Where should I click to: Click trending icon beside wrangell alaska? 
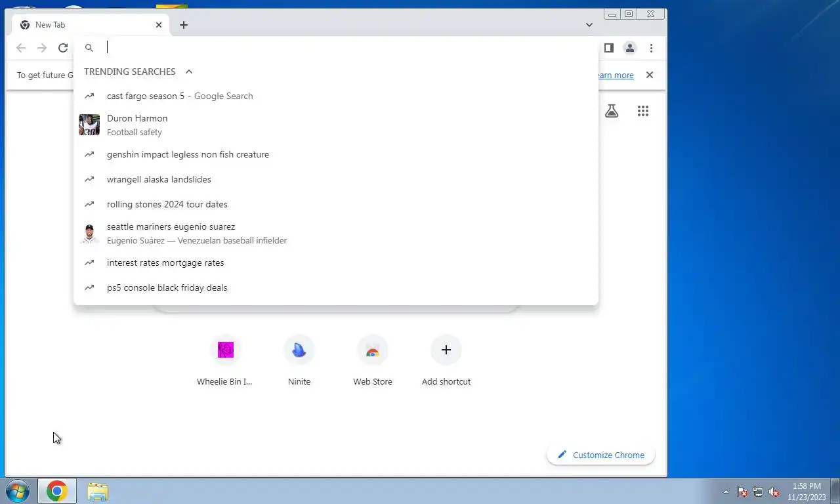(89, 179)
